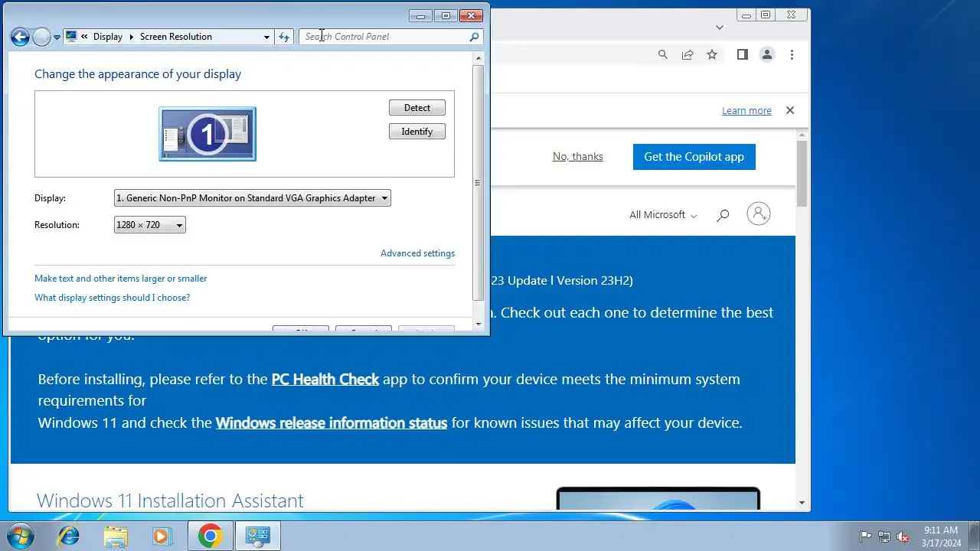Click the taskbar clock showing 9:11 AM
Viewport: 980px width, 551px height.
click(x=941, y=536)
